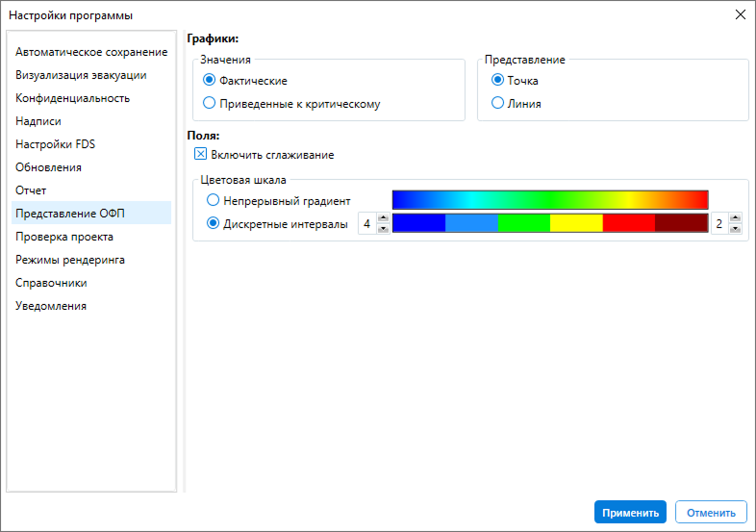This screenshot has width=756, height=532.
Task: Open the Конфиденциальность section
Action: click(x=91, y=98)
